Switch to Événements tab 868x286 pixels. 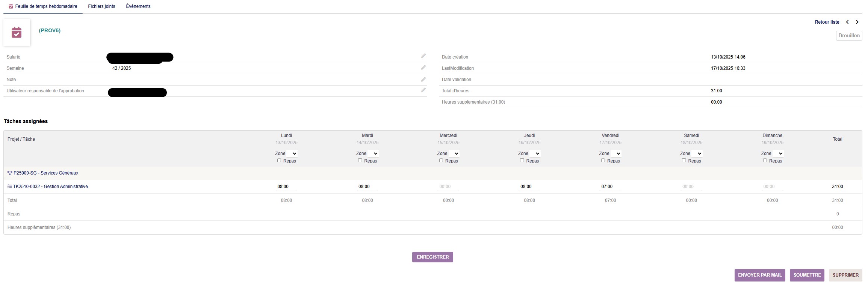click(x=138, y=6)
